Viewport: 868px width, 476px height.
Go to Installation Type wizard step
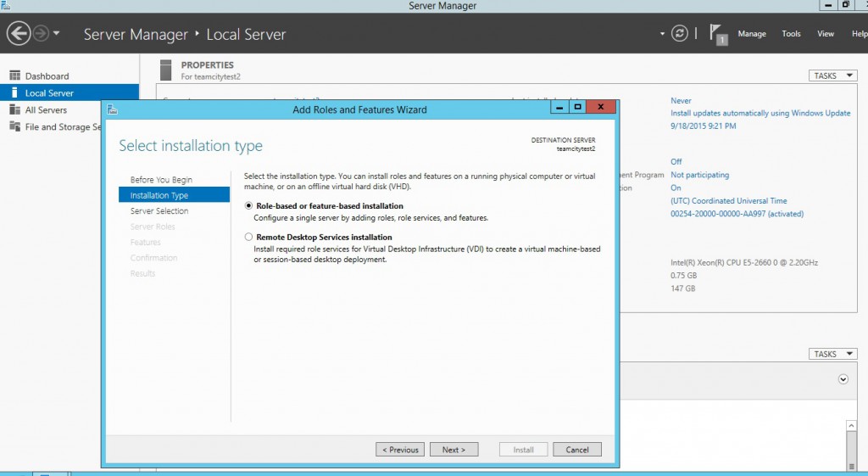pos(174,194)
